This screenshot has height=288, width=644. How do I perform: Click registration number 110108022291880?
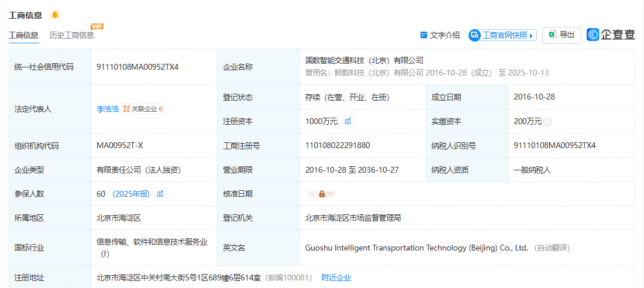click(x=338, y=145)
